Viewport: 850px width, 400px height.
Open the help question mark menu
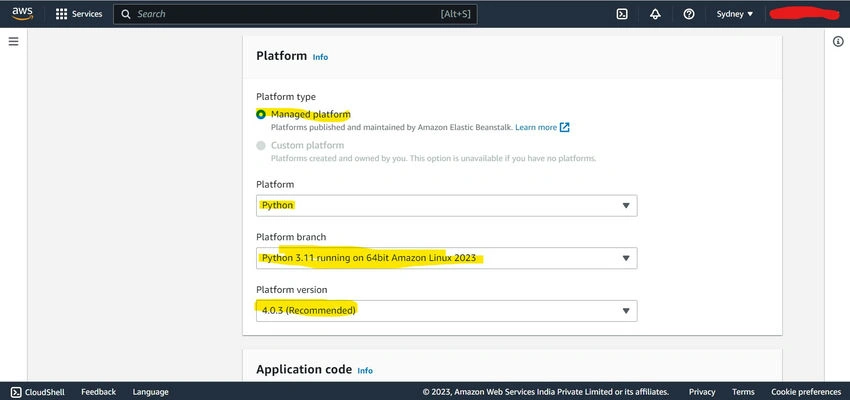(x=688, y=14)
